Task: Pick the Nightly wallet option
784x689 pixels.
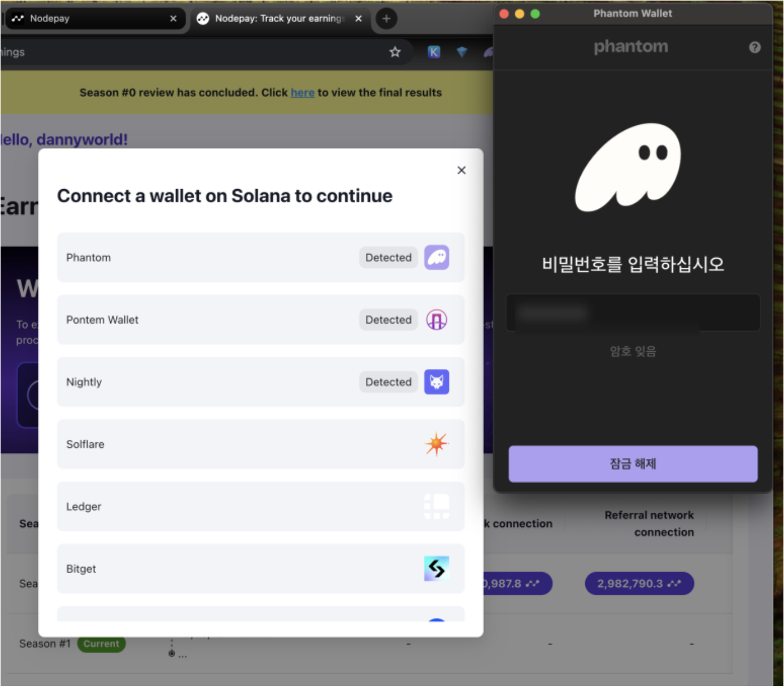Action: coord(260,382)
